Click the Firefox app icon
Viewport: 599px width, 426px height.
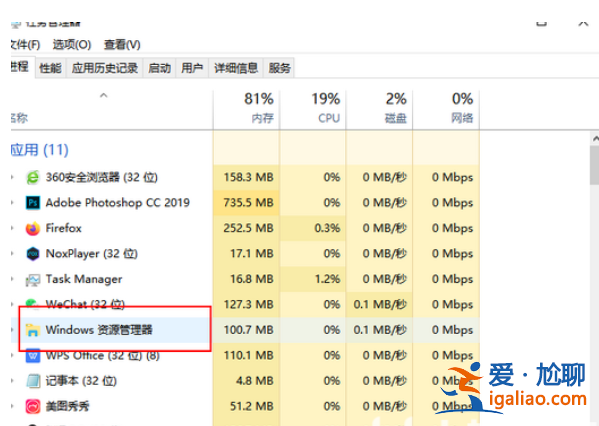33,228
